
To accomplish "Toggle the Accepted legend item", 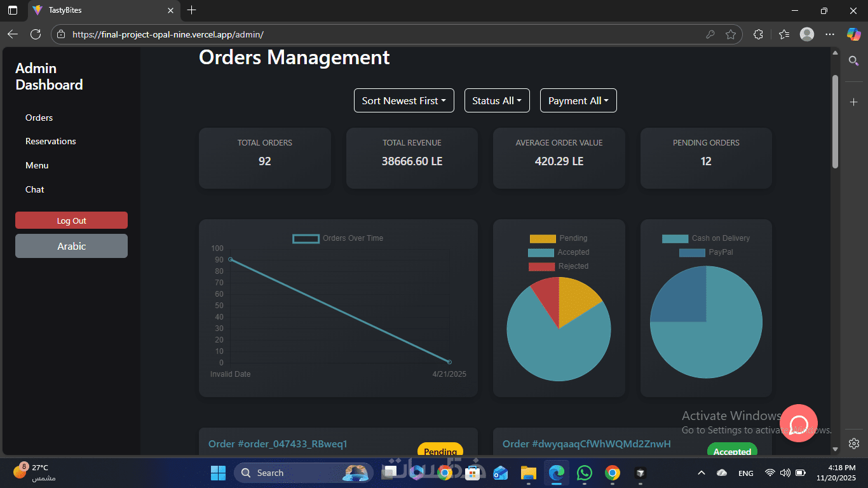I will click(x=559, y=252).
